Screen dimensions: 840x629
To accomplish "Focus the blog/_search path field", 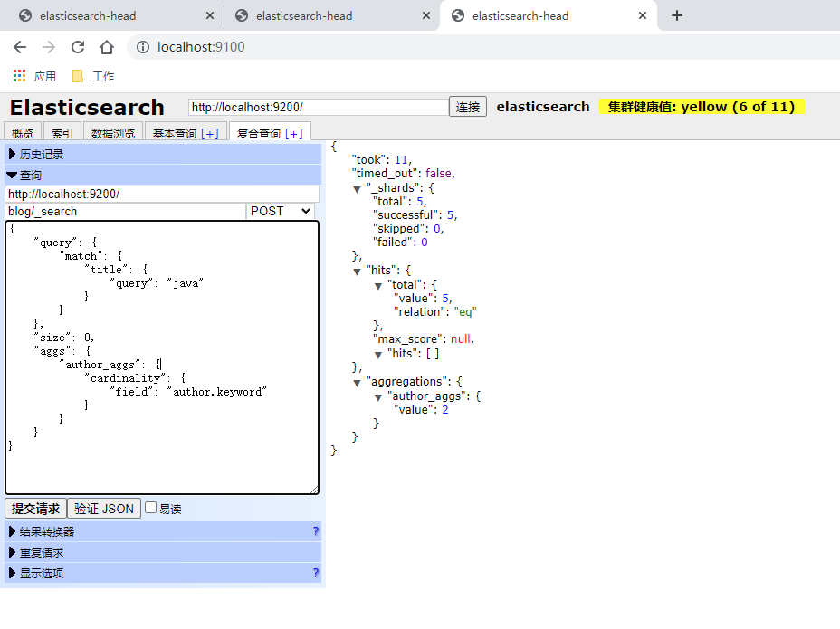I will [125, 211].
